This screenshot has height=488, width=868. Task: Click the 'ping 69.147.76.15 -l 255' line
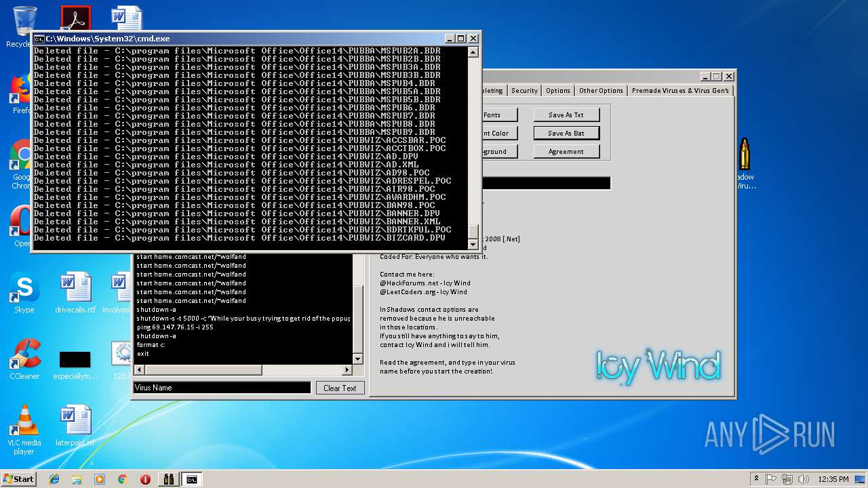coord(175,327)
